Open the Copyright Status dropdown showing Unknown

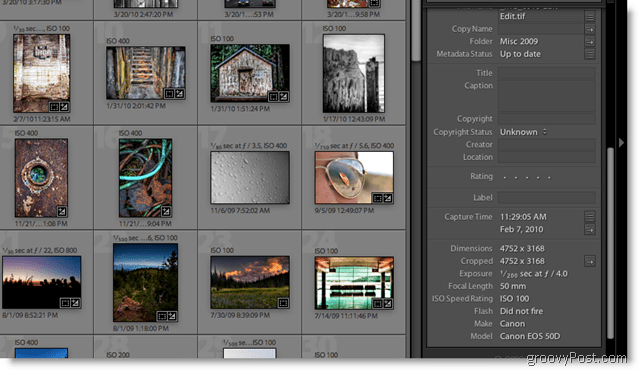523,132
